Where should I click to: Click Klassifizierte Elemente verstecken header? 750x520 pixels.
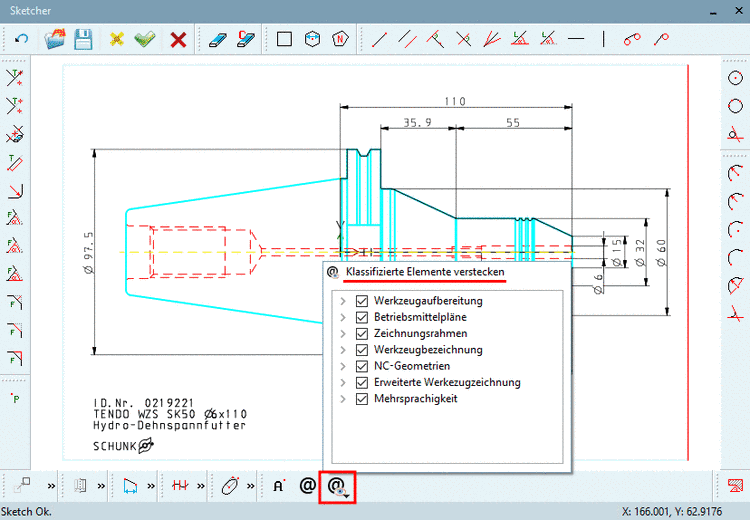[x=425, y=272]
